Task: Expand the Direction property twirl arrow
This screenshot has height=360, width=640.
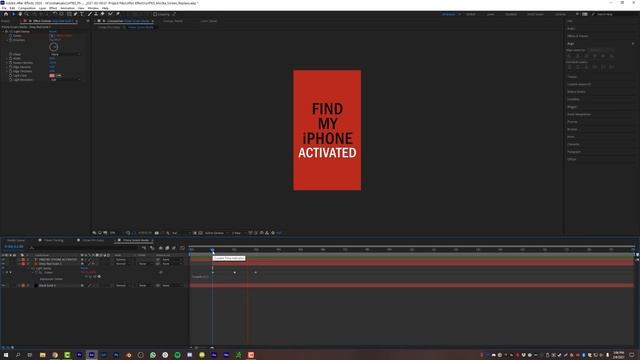Action: click(7, 40)
